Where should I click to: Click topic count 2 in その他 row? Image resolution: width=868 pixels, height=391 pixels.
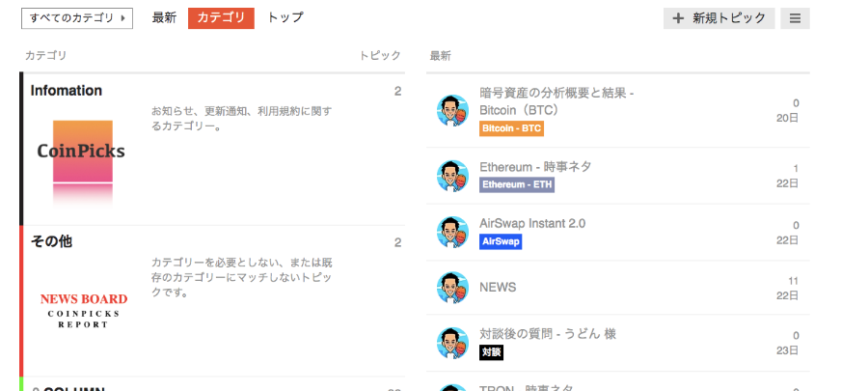[397, 242]
